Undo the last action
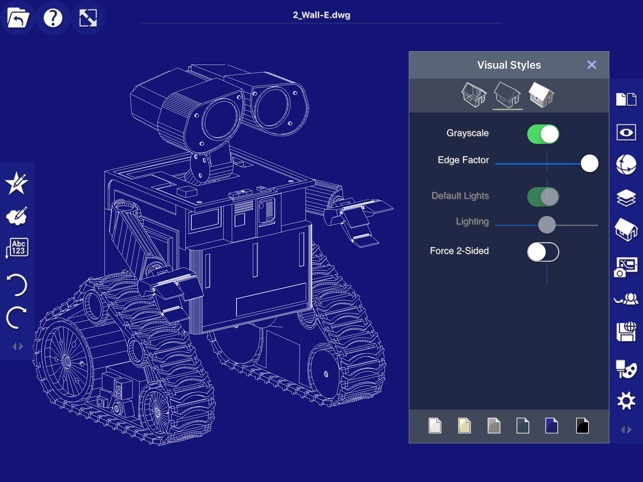The height and width of the screenshot is (482, 643). click(17, 284)
